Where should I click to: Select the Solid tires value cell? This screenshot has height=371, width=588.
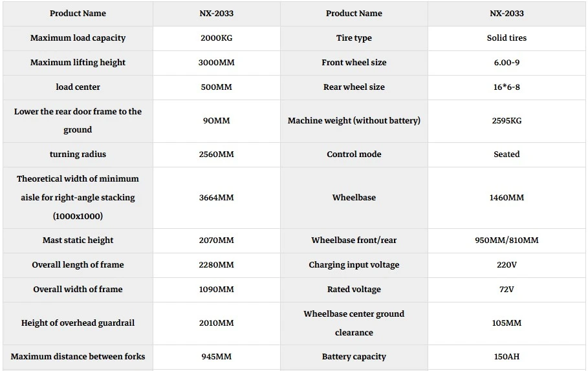point(506,38)
